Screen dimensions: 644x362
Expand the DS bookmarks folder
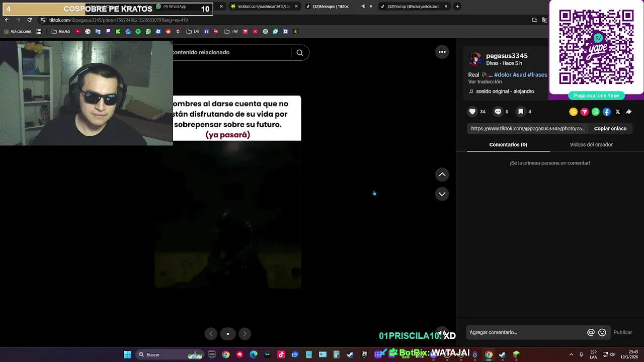point(192,31)
